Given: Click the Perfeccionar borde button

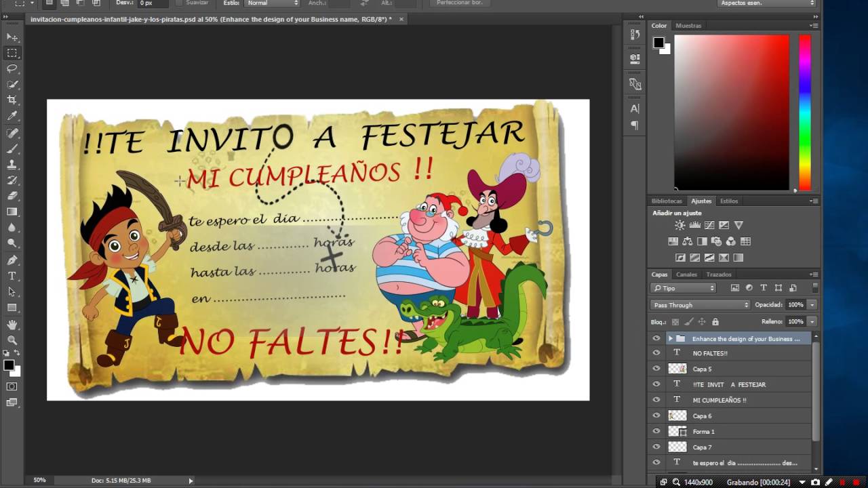Looking at the screenshot, I should 461,3.
